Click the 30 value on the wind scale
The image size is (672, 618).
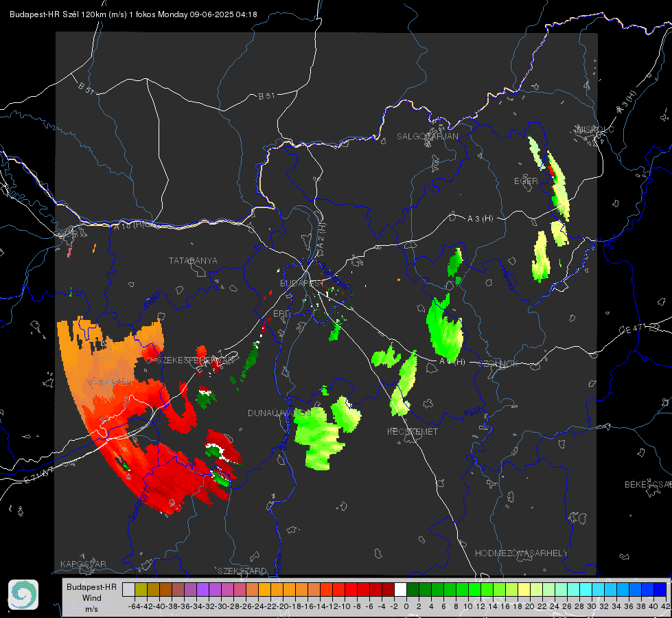tap(592, 606)
